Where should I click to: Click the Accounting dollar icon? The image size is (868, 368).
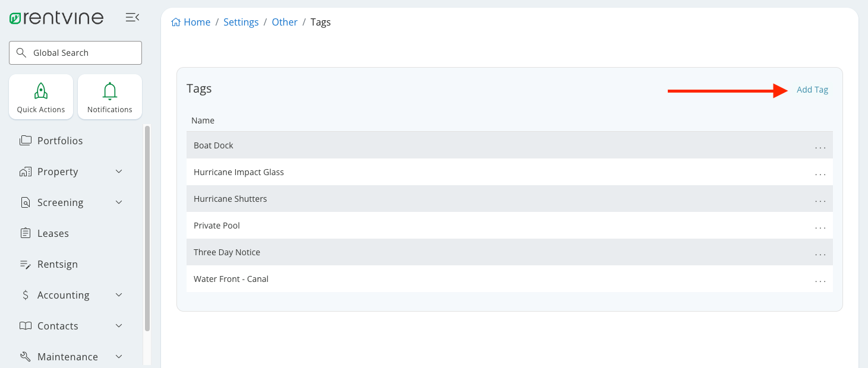24,294
